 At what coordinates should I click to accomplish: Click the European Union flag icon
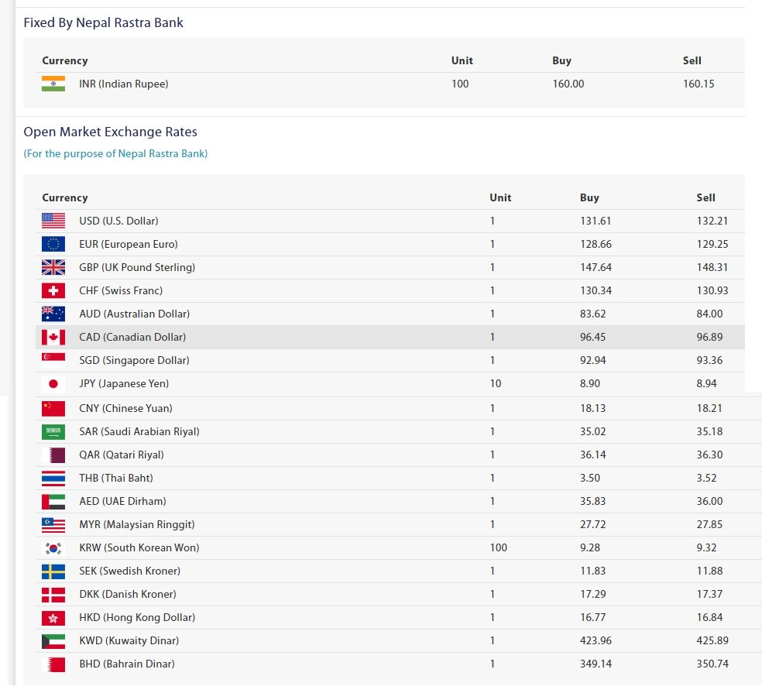click(53, 244)
